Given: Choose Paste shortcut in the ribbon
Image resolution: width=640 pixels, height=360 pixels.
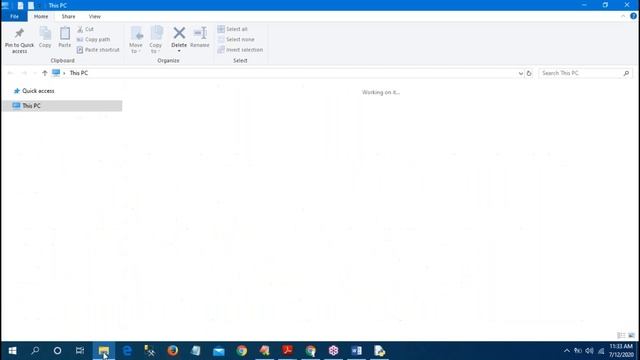Looking at the screenshot, I should pos(98,49).
